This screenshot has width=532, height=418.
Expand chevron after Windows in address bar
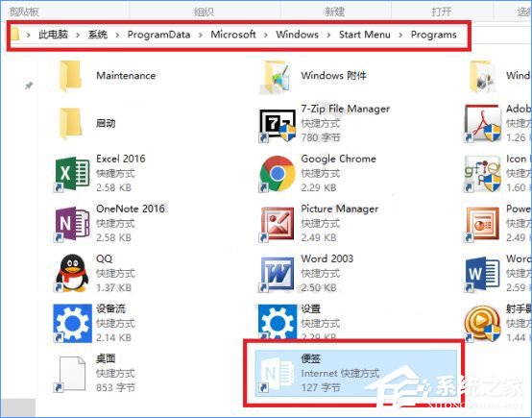328,35
